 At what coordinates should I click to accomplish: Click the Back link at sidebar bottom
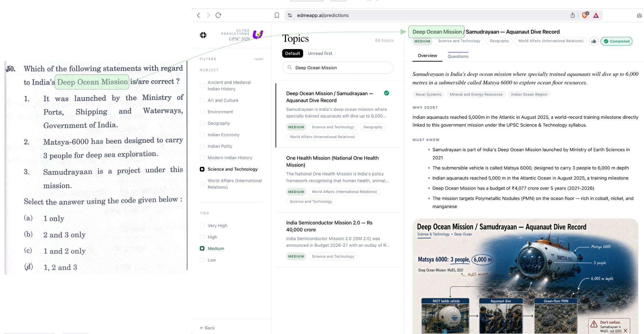(207, 328)
